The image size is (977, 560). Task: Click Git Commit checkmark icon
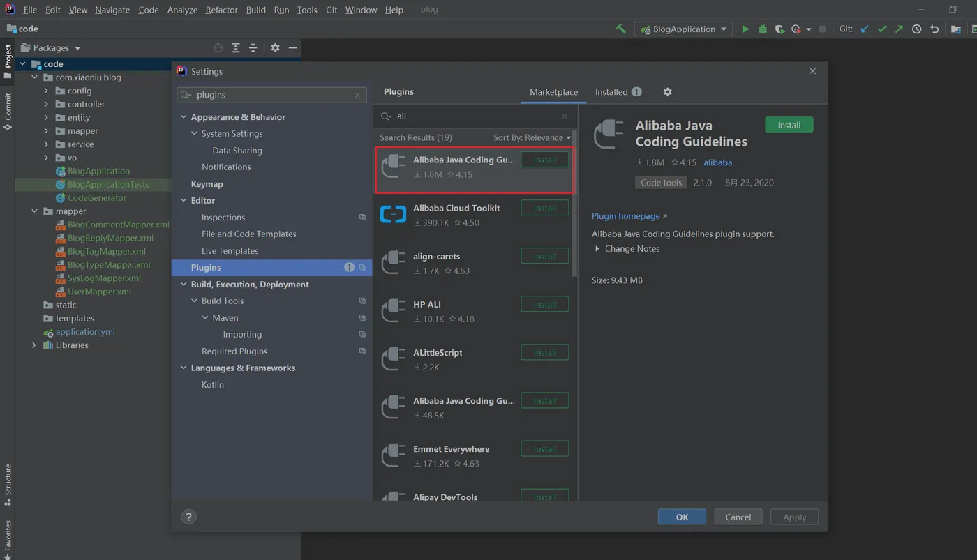pyautogui.click(x=882, y=29)
